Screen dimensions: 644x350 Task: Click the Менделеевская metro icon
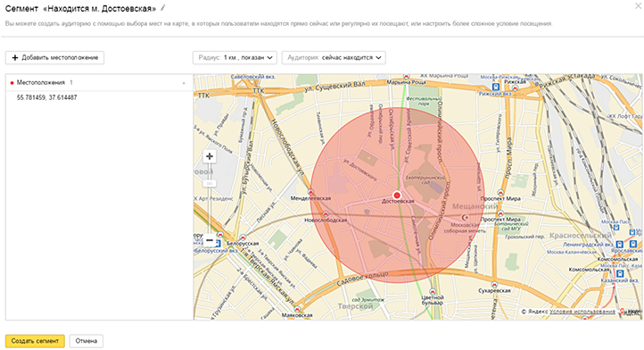(311, 193)
